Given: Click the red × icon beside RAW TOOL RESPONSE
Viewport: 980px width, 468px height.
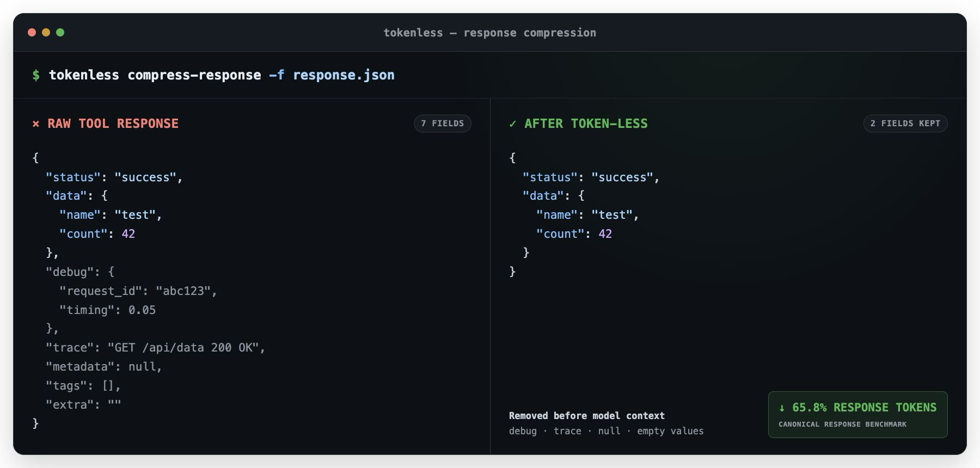Looking at the screenshot, I should [36, 124].
